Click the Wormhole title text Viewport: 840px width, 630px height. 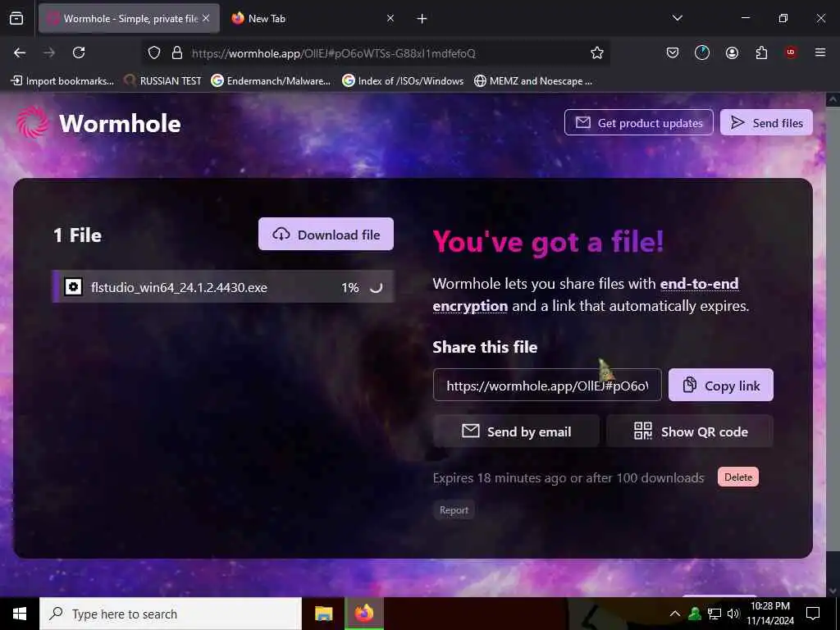(120, 124)
